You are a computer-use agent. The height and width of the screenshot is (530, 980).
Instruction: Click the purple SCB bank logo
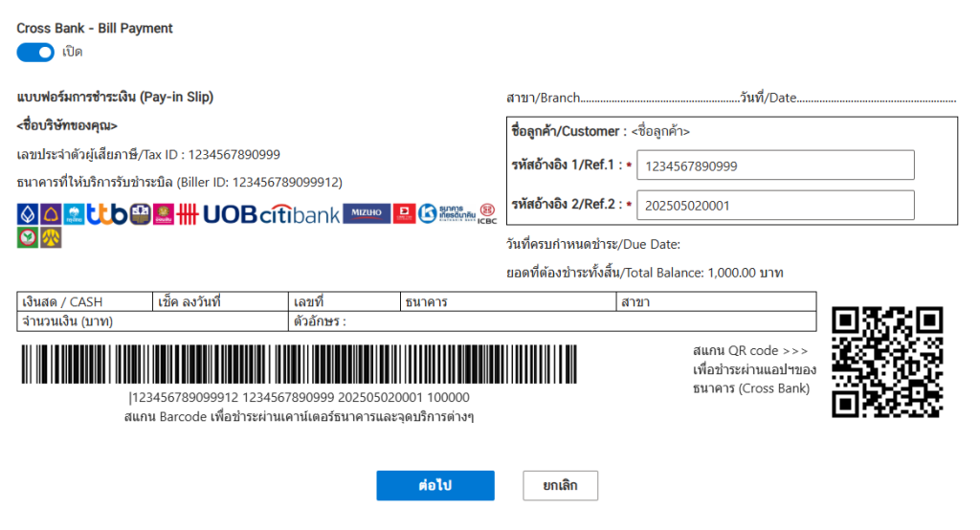[x=51, y=214]
